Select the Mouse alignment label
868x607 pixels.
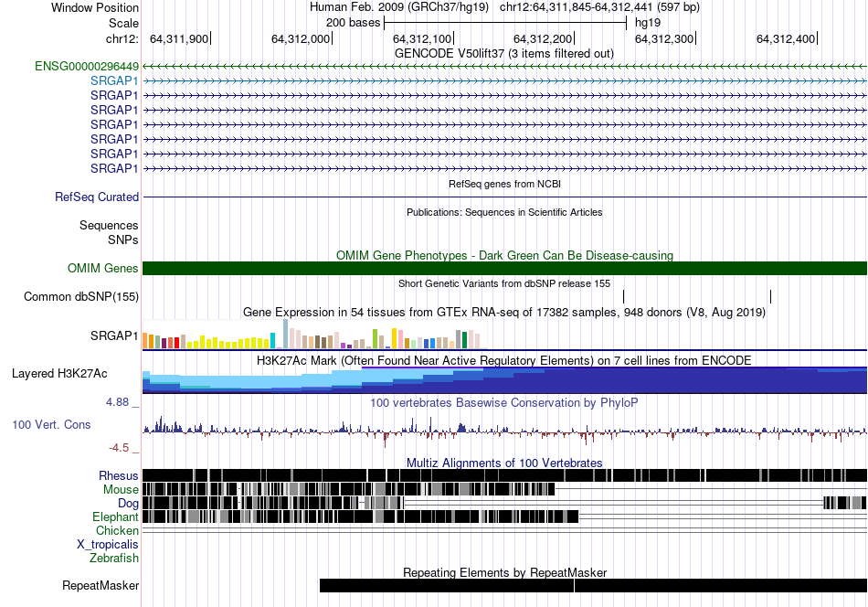pos(121,490)
